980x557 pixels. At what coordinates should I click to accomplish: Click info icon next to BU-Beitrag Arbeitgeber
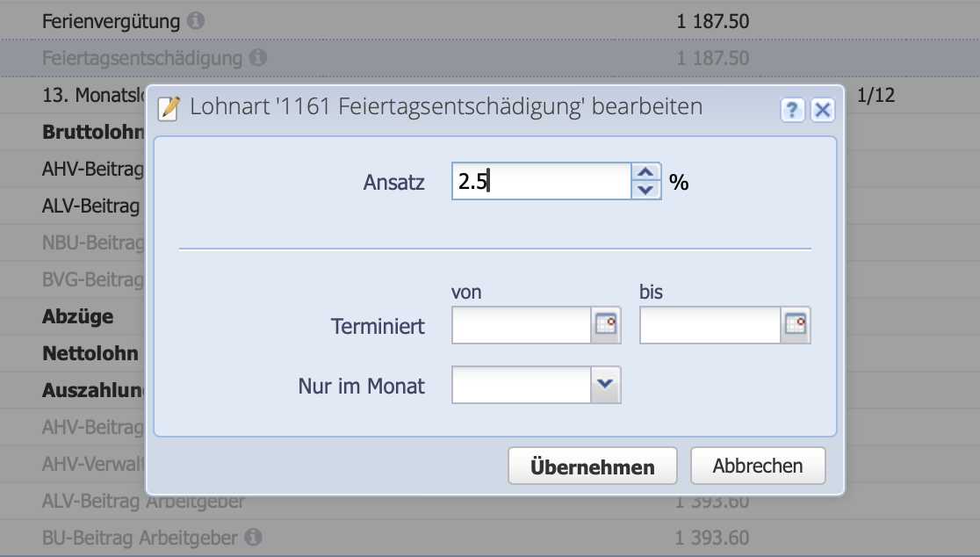(252, 537)
